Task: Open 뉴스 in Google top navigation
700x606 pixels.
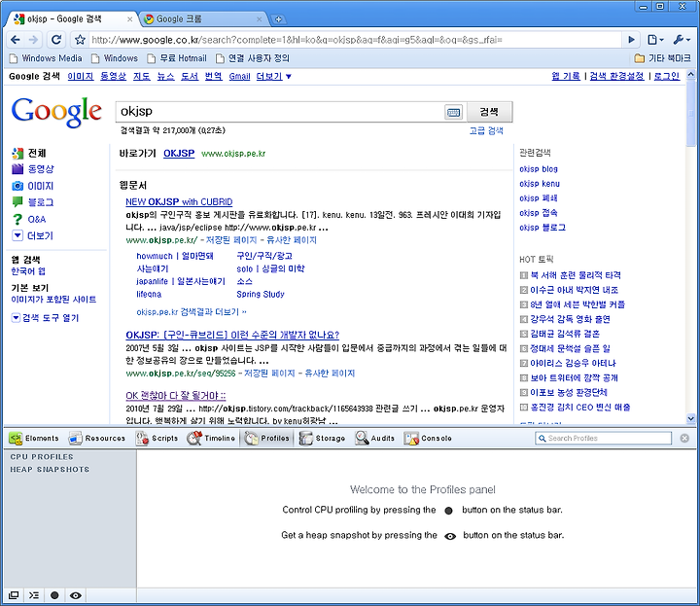Action: point(165,77)
